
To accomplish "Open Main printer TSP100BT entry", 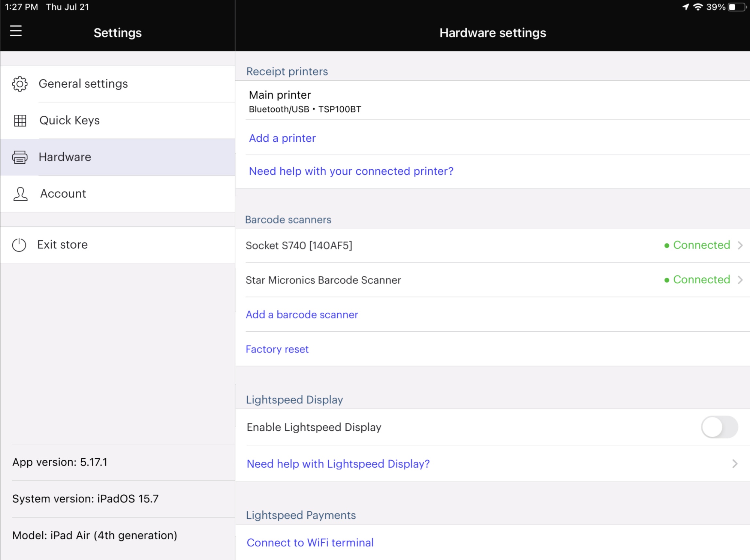I will pyautogui.click(x=305, y=101).
